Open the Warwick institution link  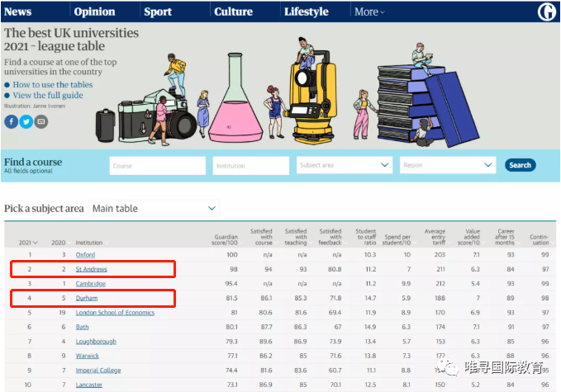click(88, 356)
